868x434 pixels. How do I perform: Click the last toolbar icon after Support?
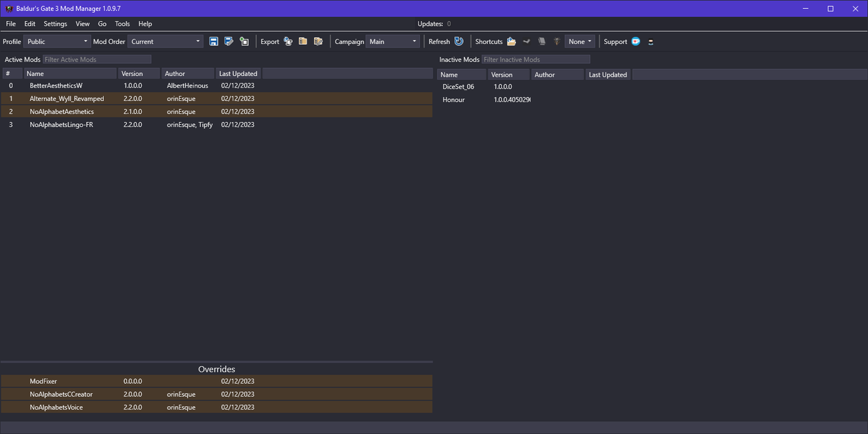[x=651, y=41]
